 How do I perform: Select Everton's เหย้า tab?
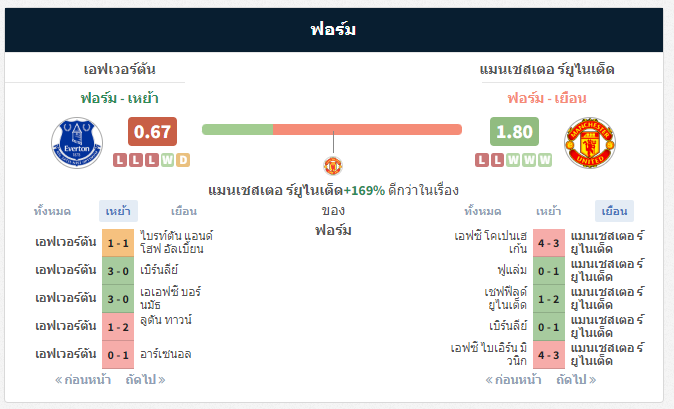pos(118,211)
